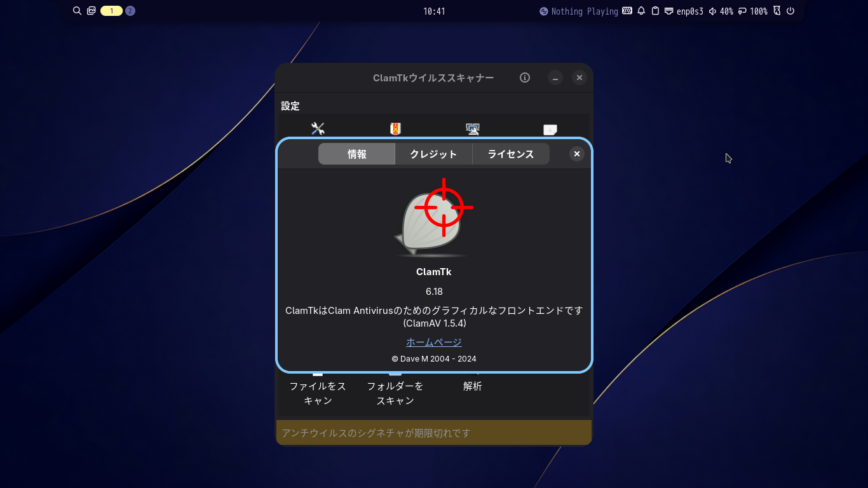Click the ClamAV 1.5.4 text
The image size is (868, 488).
click(x=434, y=323)
